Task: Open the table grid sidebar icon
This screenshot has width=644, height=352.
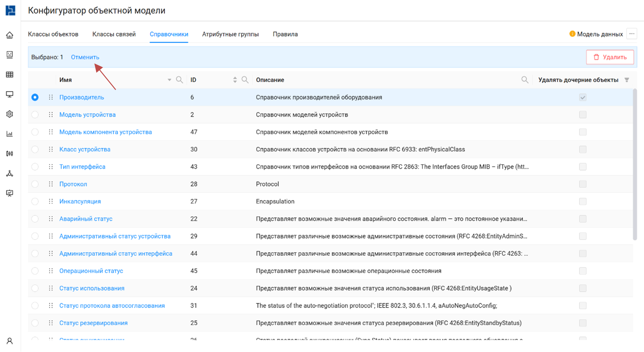Action: [x=10, y=74]
